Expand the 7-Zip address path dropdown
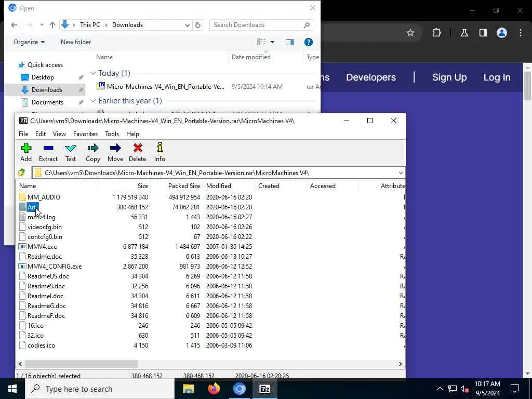 (401, 172)
